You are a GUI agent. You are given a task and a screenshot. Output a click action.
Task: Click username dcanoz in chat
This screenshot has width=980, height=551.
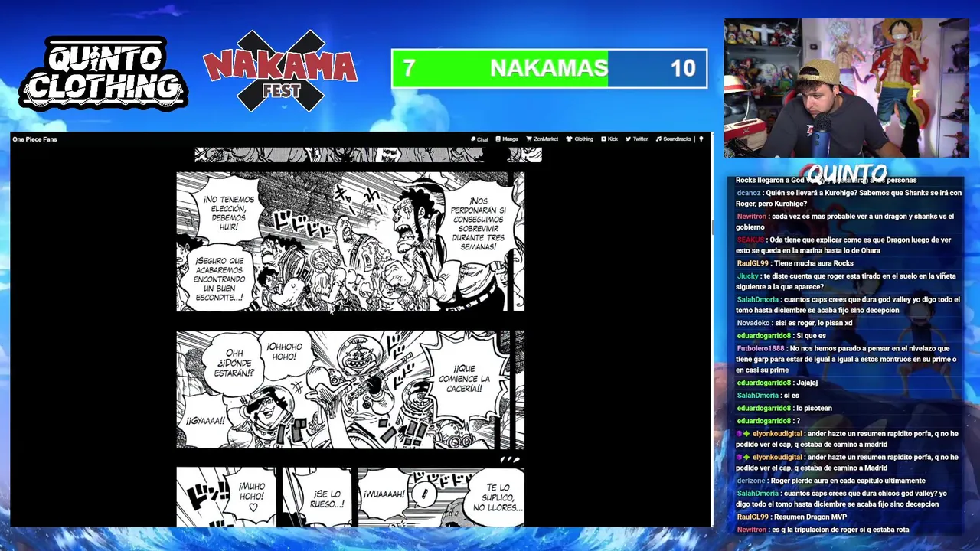point(748,193)
